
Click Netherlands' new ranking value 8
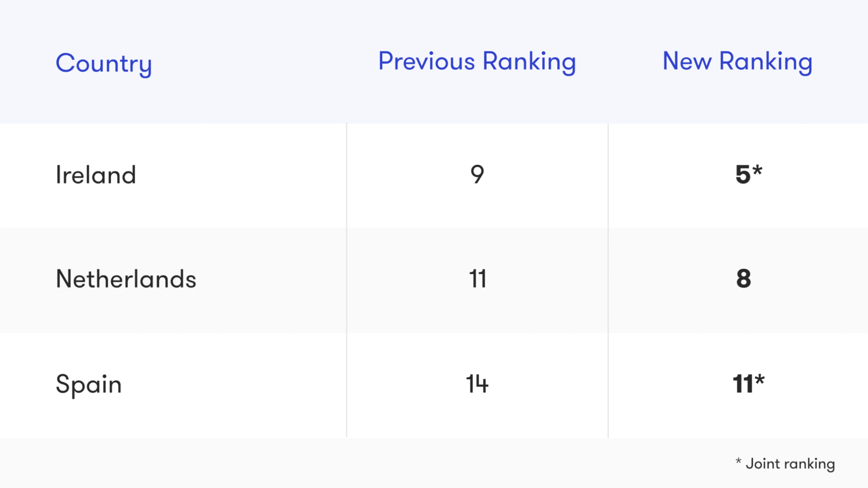click(743, 279)
